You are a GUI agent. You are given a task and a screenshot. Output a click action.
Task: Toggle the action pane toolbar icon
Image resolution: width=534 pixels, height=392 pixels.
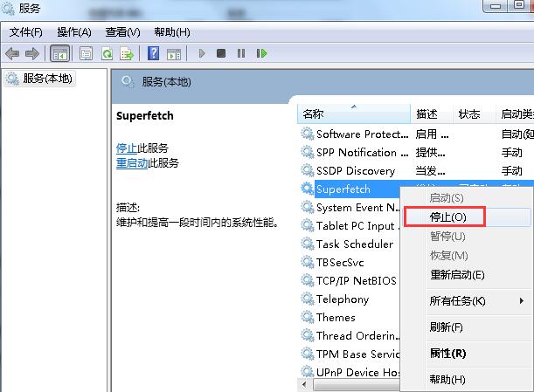coord(174,54)
